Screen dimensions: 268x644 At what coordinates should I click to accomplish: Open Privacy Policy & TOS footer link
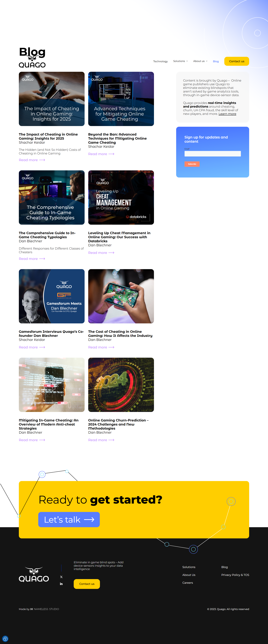tap(235, 575)
